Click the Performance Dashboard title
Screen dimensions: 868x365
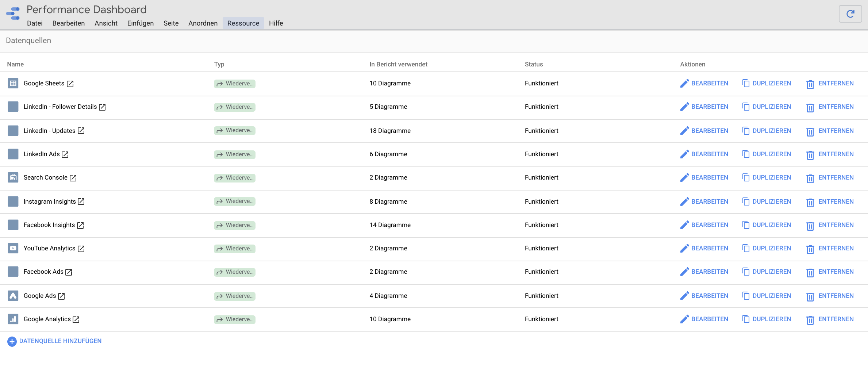pos(87,9)
